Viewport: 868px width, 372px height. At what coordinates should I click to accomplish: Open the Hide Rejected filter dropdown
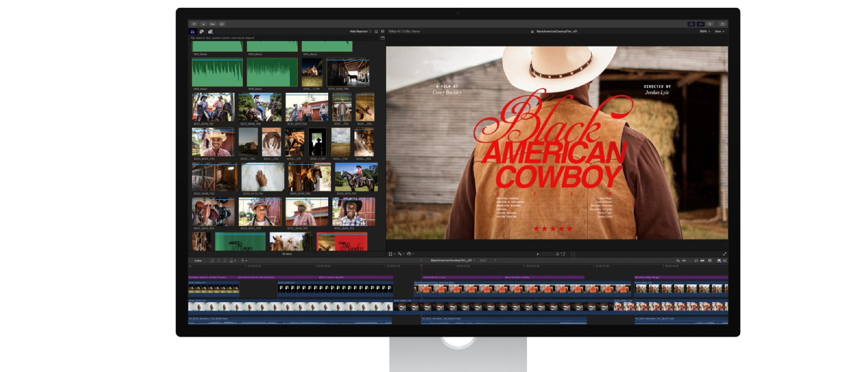360,31
